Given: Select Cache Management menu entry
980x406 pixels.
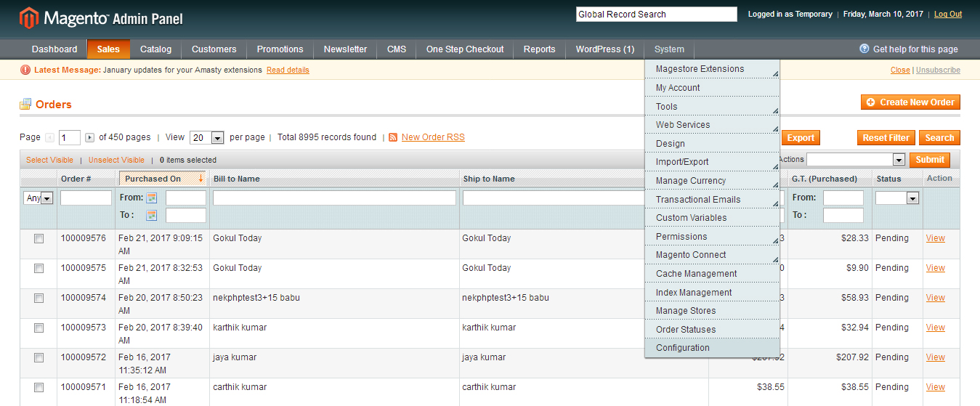Looking at the screenshot, I should pyautogui.click(x=712, y=274).
